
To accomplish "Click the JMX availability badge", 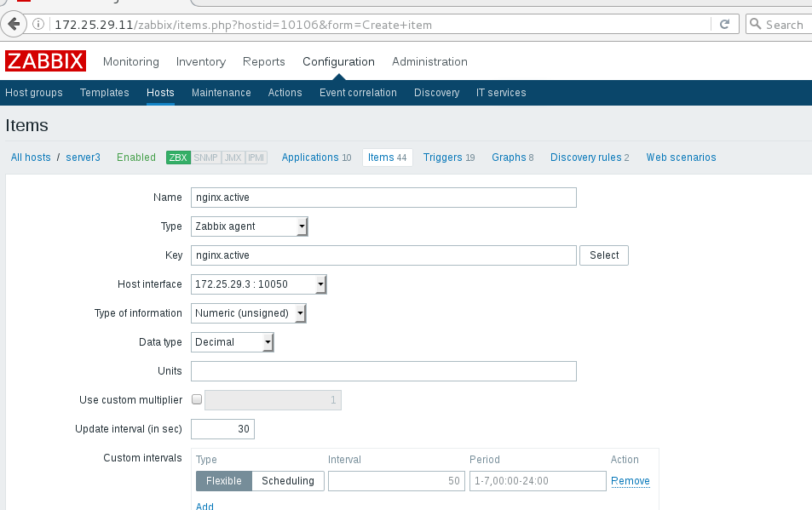I will pos(233,158).
